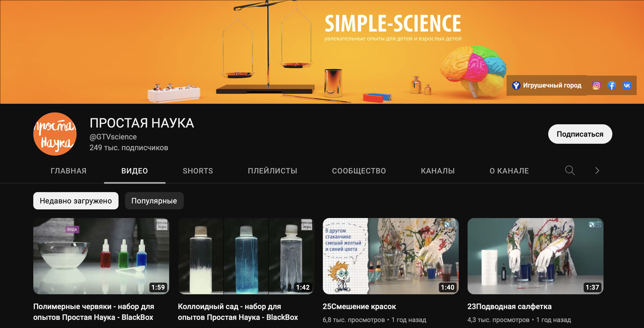
Task: Open the Сообщество tab
Action: 359,171
